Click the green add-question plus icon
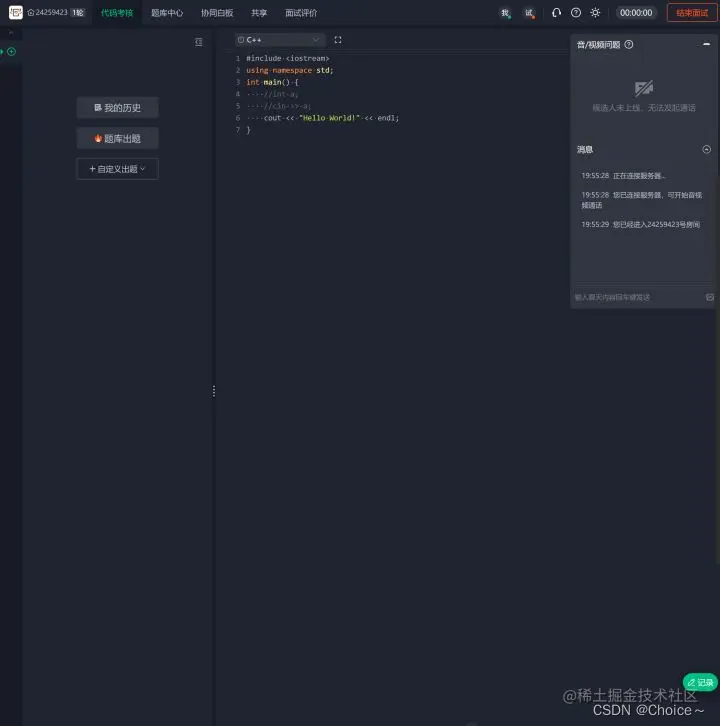This screenshot has width=720, height=726. pyautogui.click(x=12, y=51)
